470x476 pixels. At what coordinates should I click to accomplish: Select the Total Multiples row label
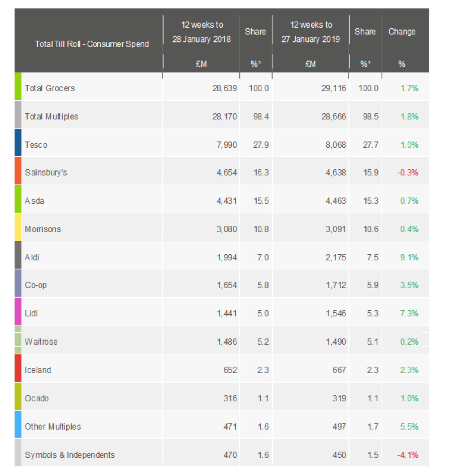click(51, 117)
